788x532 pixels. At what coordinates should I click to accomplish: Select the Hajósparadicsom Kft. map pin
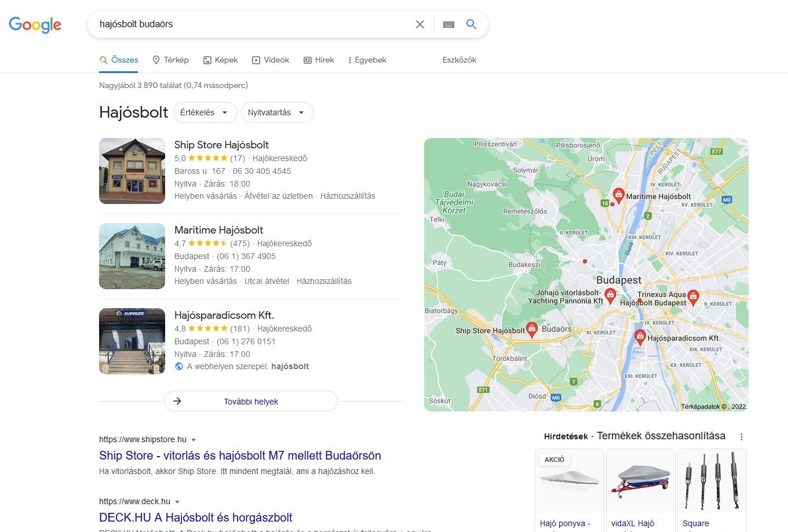[x=640, y=336]
